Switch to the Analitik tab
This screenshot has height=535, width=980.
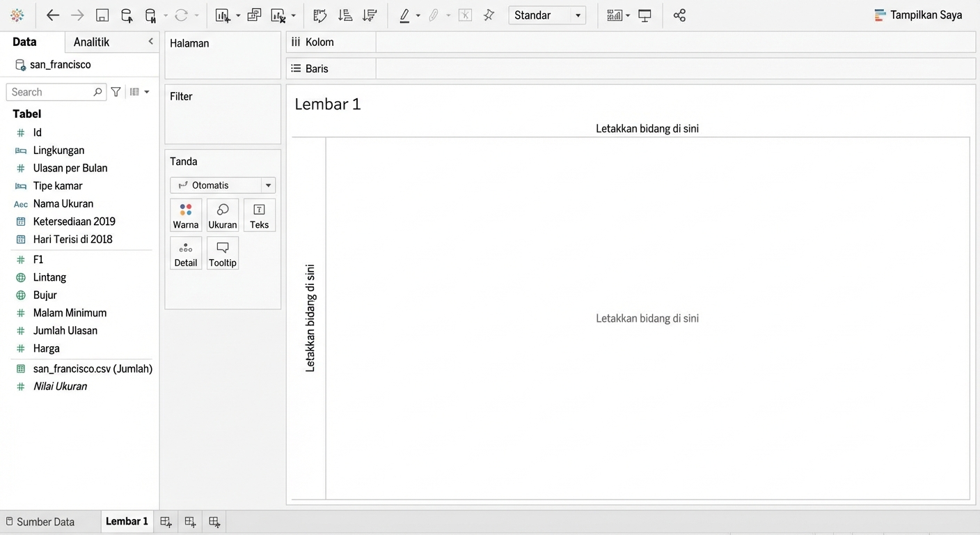coord(91,42)
